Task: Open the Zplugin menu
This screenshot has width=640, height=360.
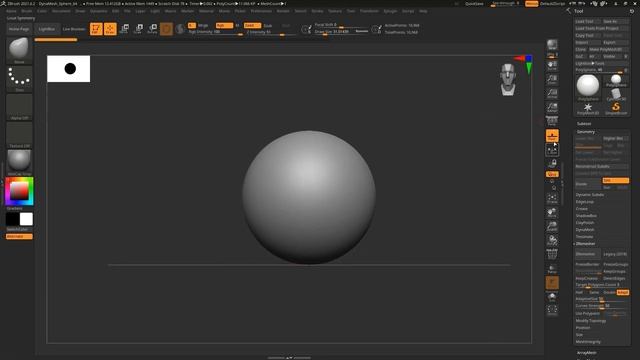Action: pos(390,11)
